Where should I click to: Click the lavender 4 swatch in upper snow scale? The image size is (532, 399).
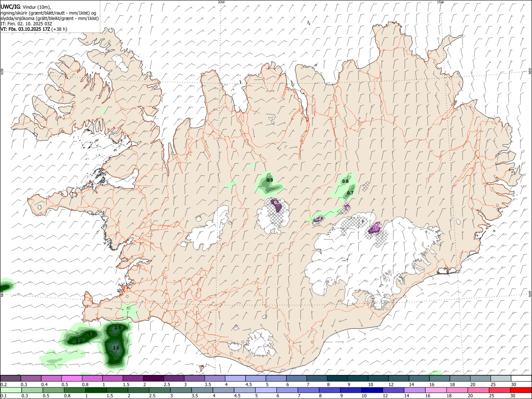(x=235, y=378)
